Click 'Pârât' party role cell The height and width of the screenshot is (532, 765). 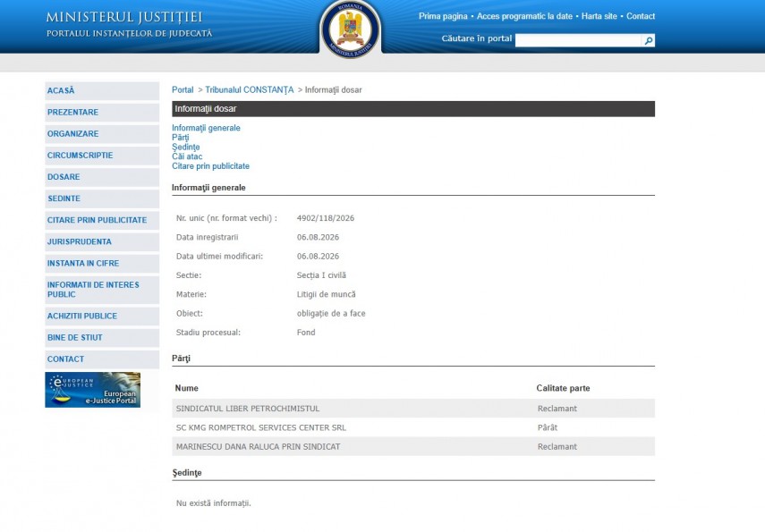click(x=548, y=427)
